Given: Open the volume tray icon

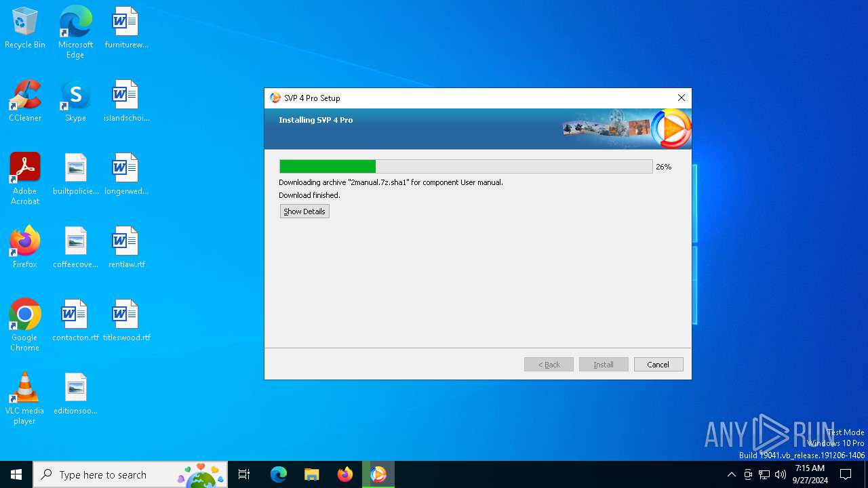Looking at the screenshot, I should pos(781,474).
